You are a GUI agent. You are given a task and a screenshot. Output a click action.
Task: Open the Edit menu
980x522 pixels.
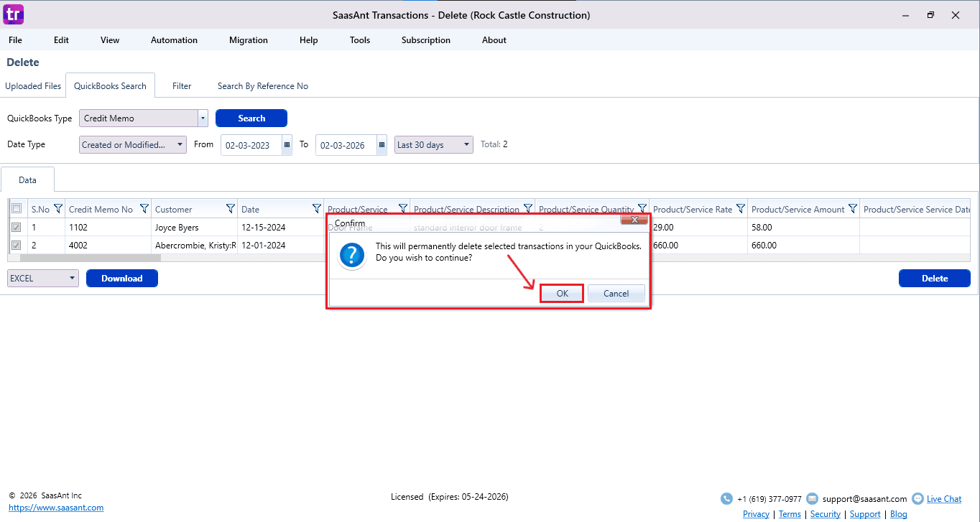[62, 40]
